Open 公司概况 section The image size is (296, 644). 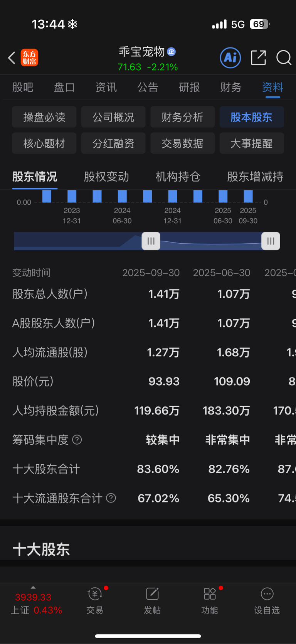click(x=113, y=117)
